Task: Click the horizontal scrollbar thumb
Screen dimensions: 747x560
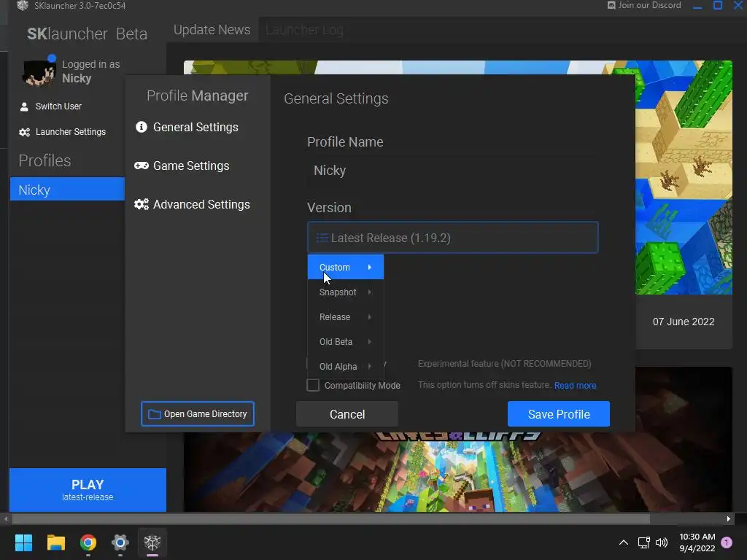Action: point(330,518)
